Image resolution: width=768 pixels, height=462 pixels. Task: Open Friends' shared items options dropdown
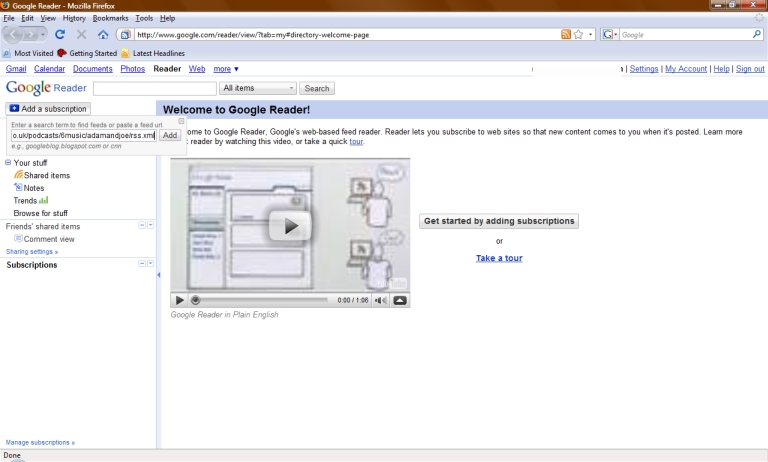[x=150, y=225]
